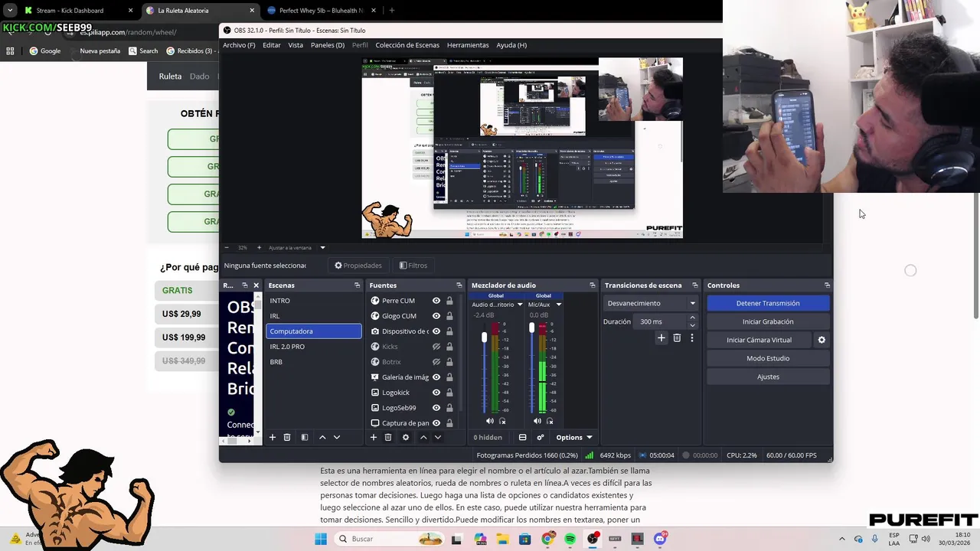
Task: Open the Editar menu in OBS
Action: pyautogui.click(x=272, y=45)
